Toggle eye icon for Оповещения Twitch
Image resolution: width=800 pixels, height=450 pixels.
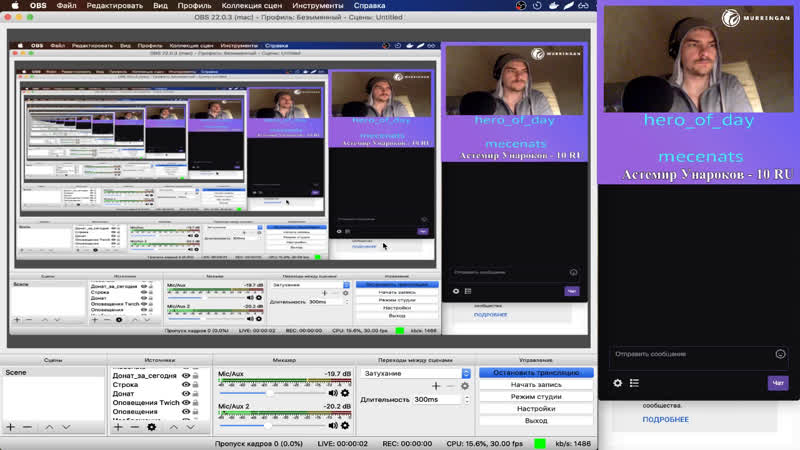pyautogui.click(x=185, y=403)
